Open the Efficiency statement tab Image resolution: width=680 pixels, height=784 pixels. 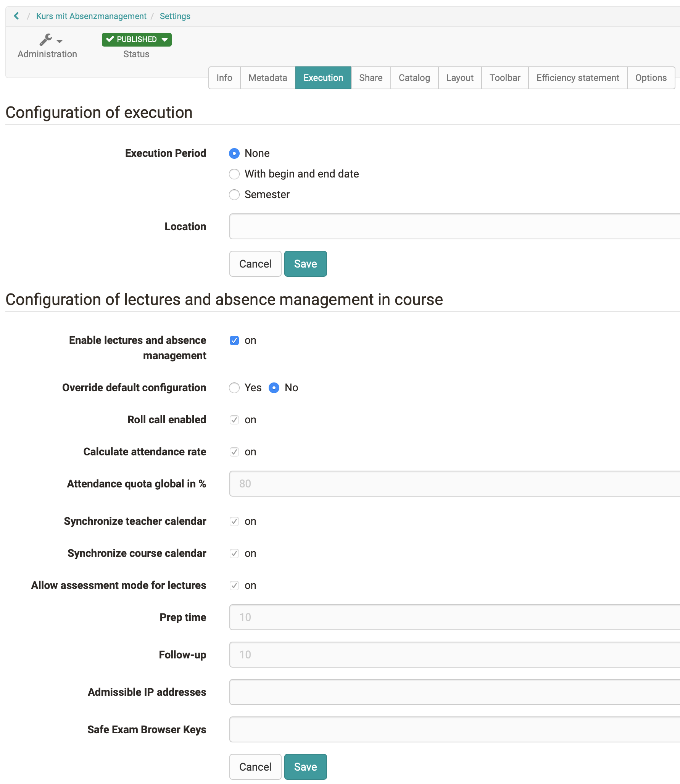coord(577,78)
